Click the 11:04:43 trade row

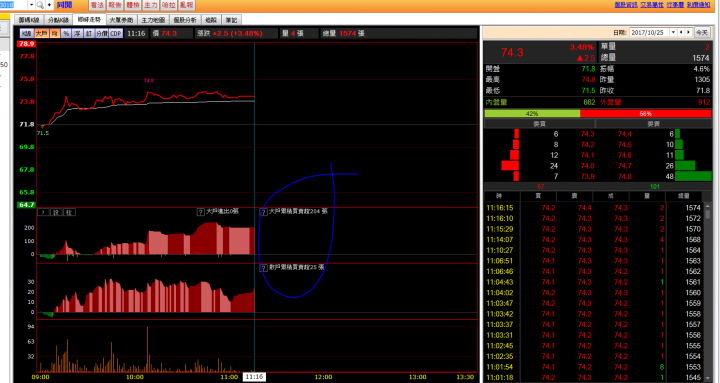point(594,282)
